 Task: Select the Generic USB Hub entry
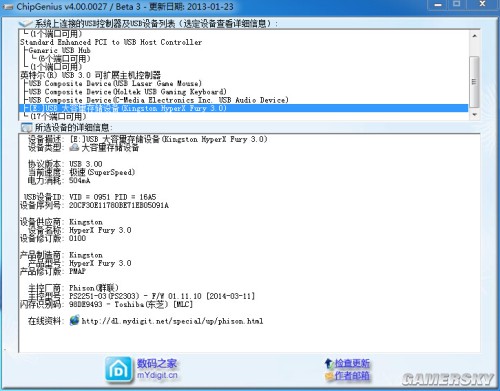[x=59, y=50]
